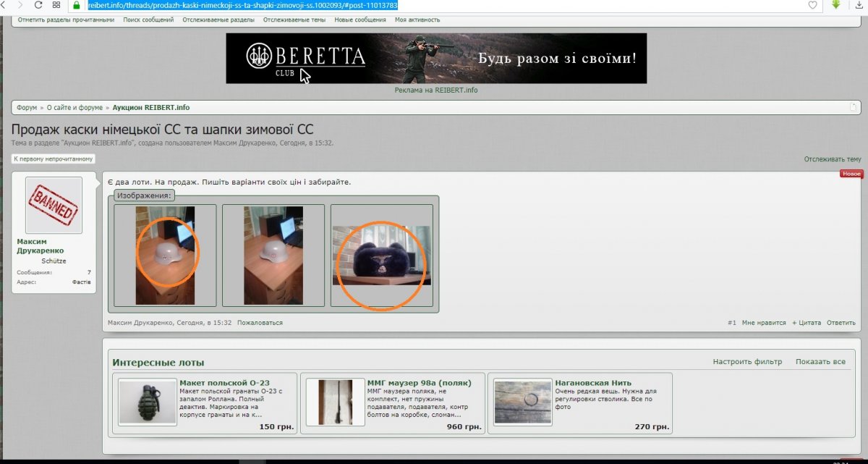Image resolution: width=868 pixels, height=464 pixels.
Task: Go to 'Форум' breadcrumb
Action: [x=27, y=107]
